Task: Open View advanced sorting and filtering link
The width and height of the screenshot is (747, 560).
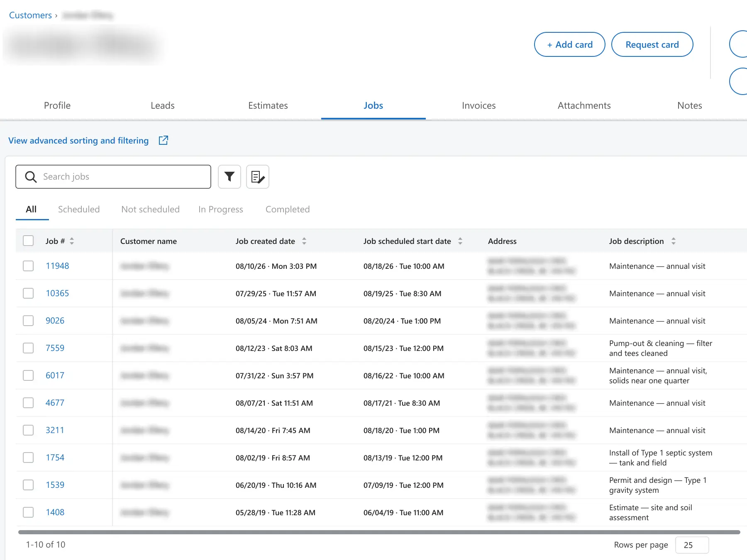Action: tap(78, 141)
